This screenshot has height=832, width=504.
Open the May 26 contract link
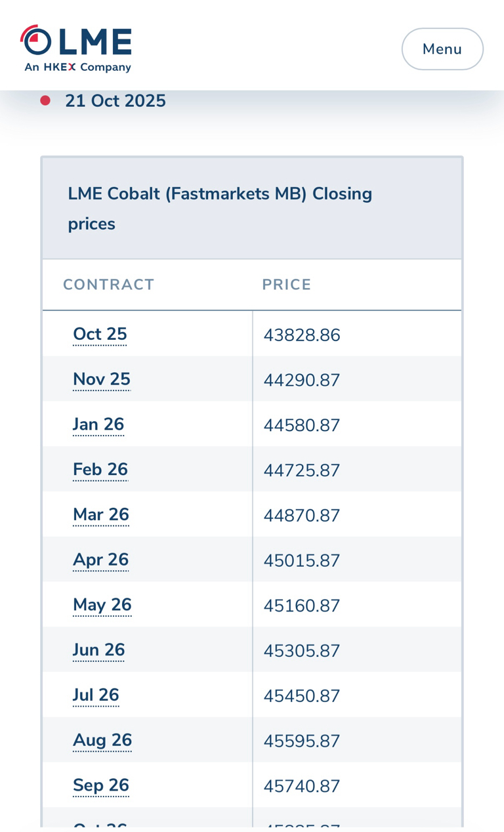(102, 605)
